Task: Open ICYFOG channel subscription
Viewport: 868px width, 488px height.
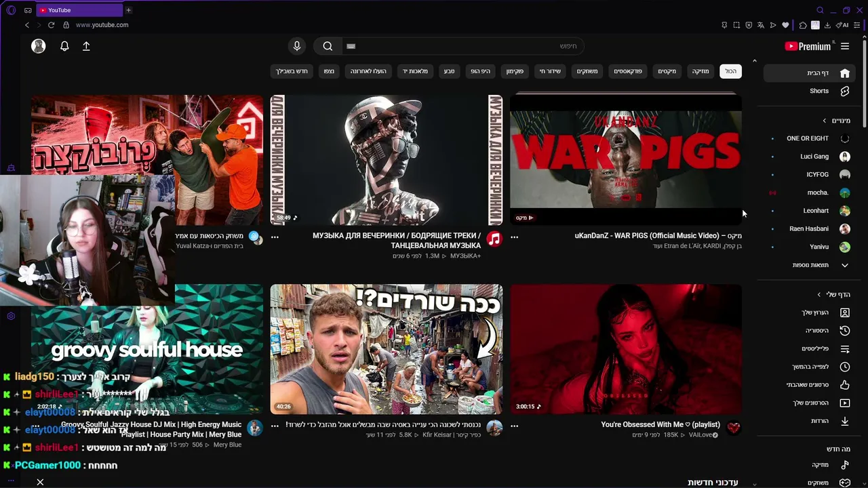Action: coord(811,174)
